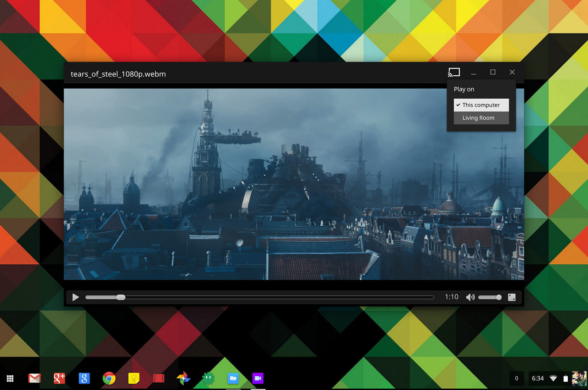Open the Chrome browser from the shelf

(x=109, y=378)
